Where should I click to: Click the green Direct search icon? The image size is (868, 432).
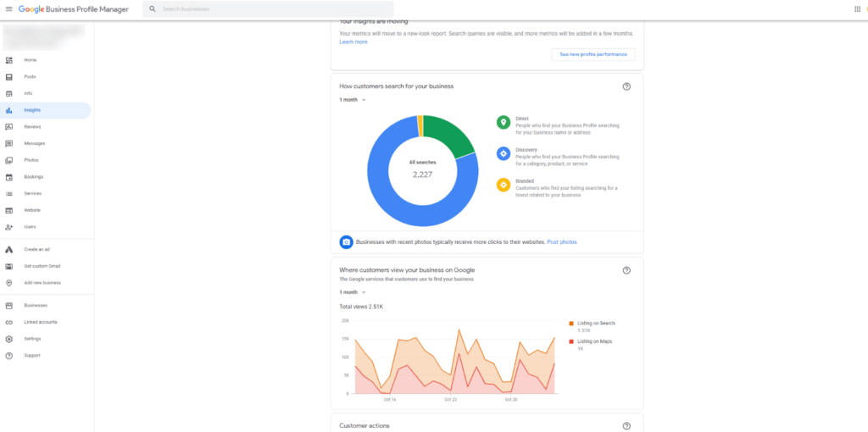point(504,123)
